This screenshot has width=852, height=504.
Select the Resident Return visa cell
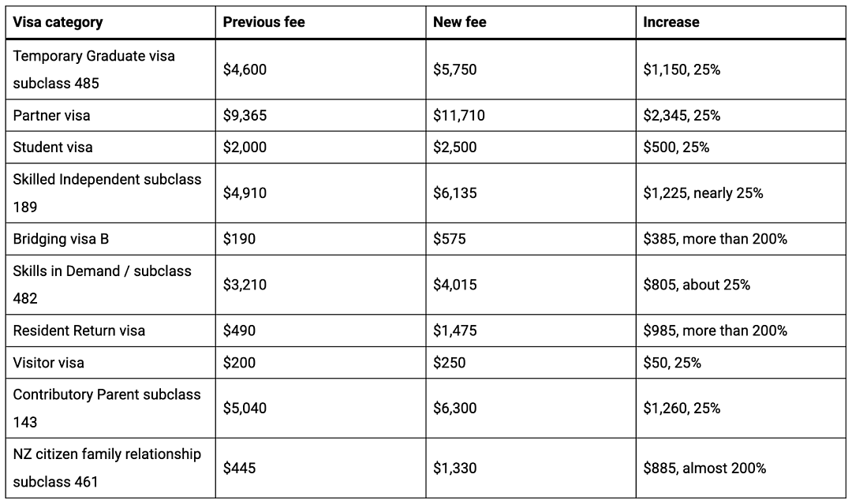click(111, 330)
